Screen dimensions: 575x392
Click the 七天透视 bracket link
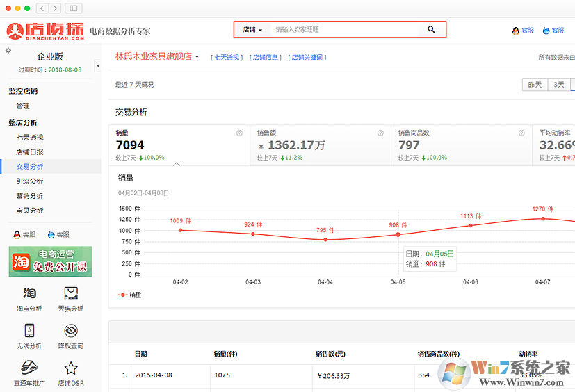(x=227, y=58)
